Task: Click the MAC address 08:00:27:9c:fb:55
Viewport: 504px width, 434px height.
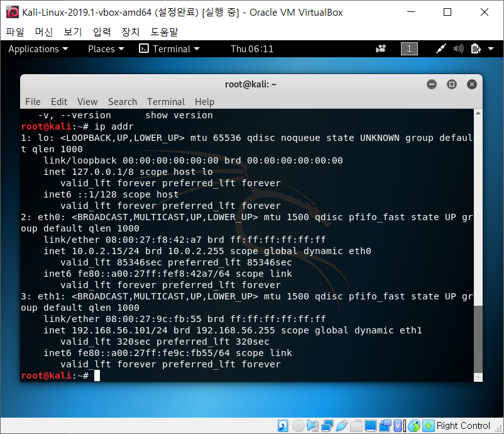Action: [153, 319]
